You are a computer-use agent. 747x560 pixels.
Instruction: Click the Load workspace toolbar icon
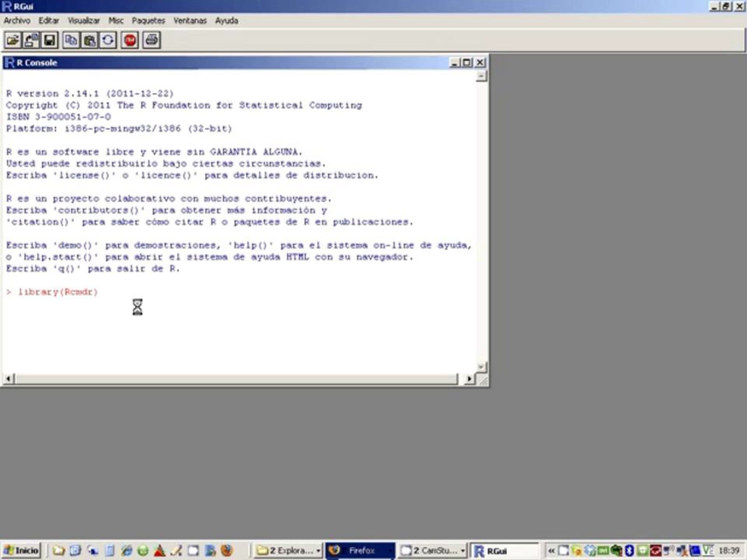point(31,40)
